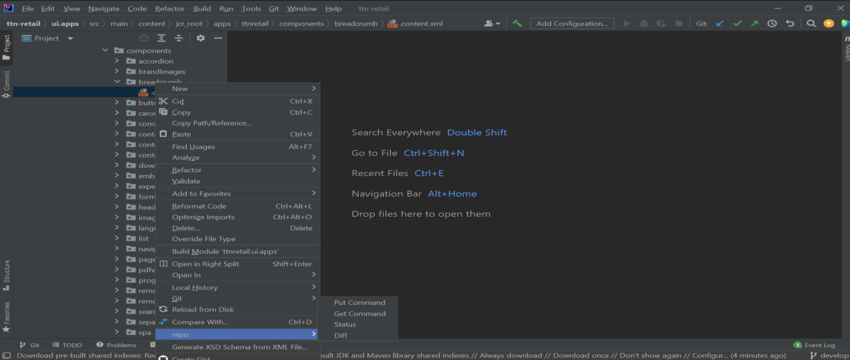Select Validate in context menu
Image resolution: width=850 pixels, height=360 pixels.
[x=237, y=181]
